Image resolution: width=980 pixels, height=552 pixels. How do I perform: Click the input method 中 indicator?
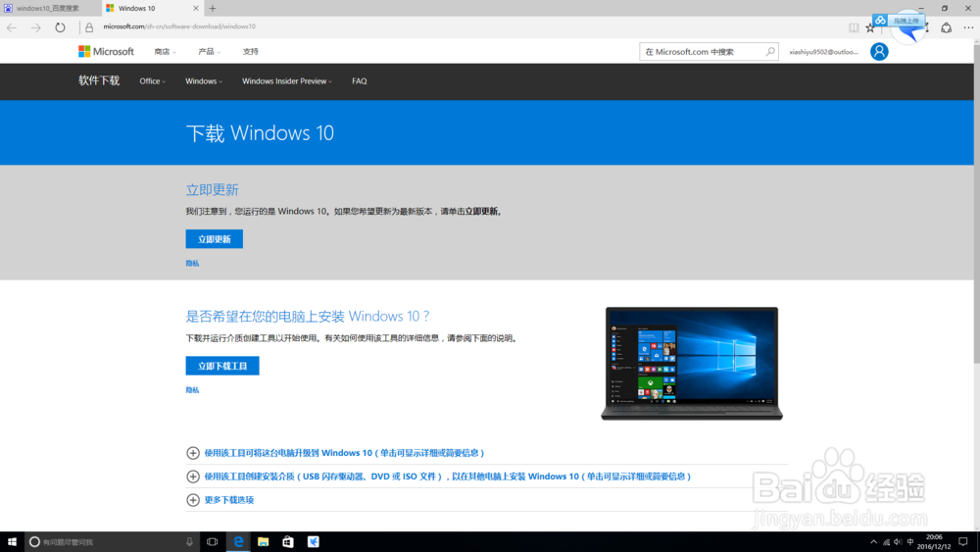(x=910, y=542)
